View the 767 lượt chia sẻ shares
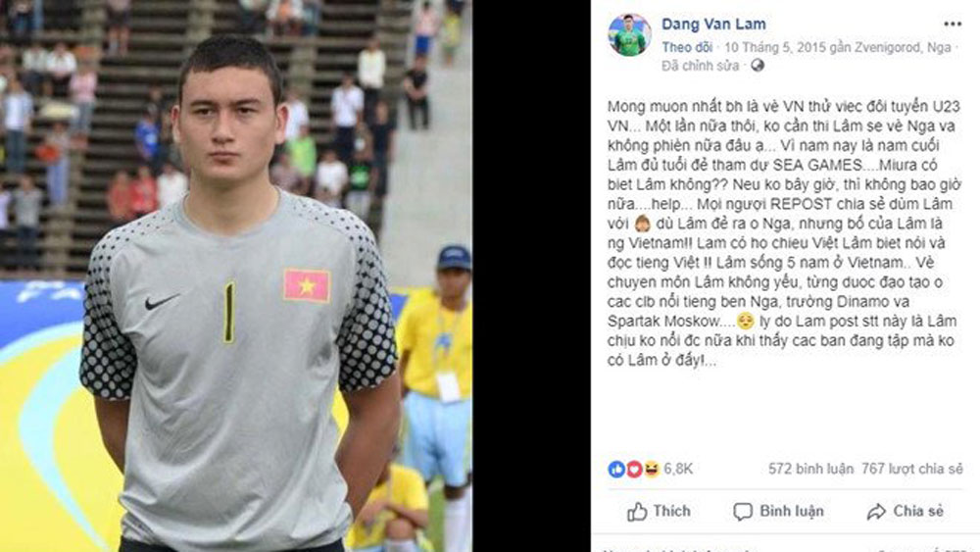The width and height of the screenshot is (980, 552). coord(912,469)
